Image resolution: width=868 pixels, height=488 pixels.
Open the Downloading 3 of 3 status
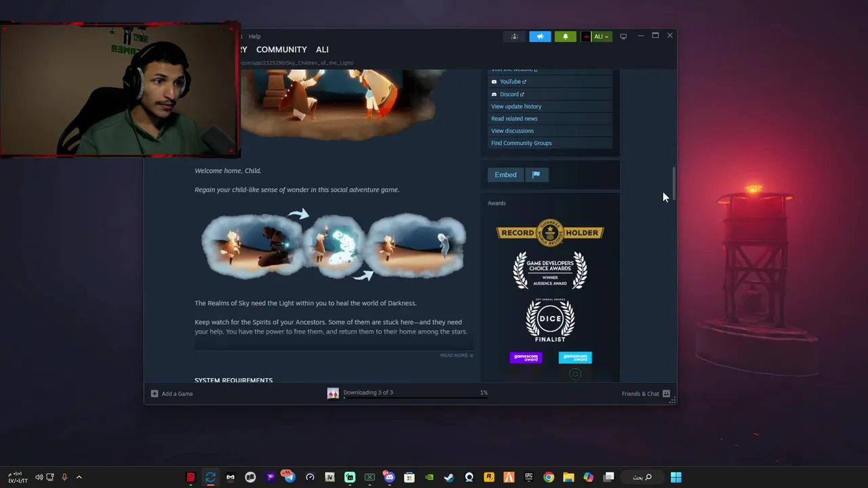368,392
